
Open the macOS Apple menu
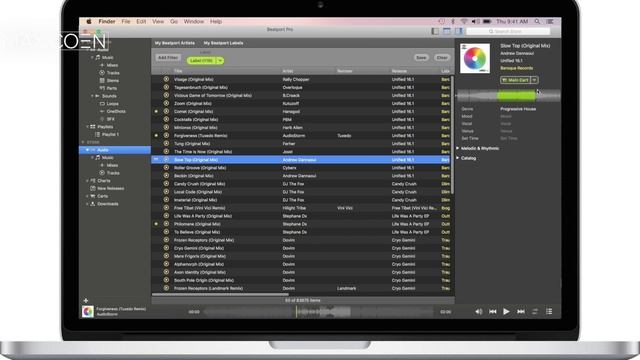click(89, 21)
